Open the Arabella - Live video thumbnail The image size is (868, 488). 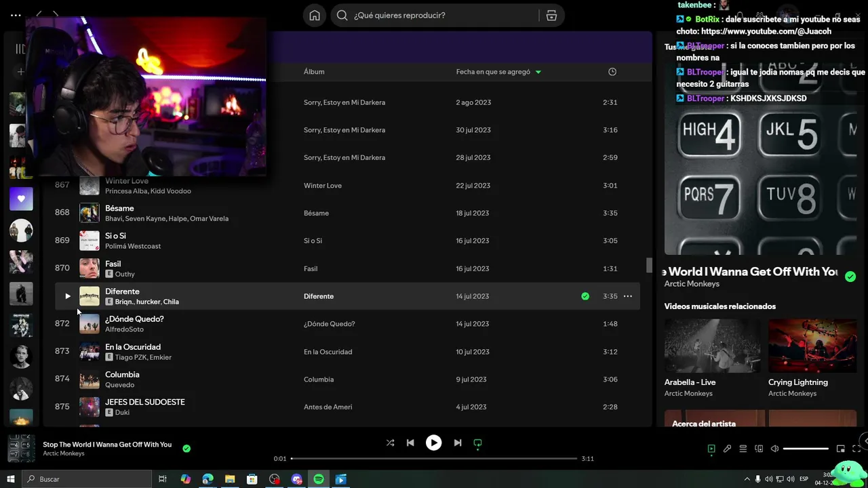point(713,346)
